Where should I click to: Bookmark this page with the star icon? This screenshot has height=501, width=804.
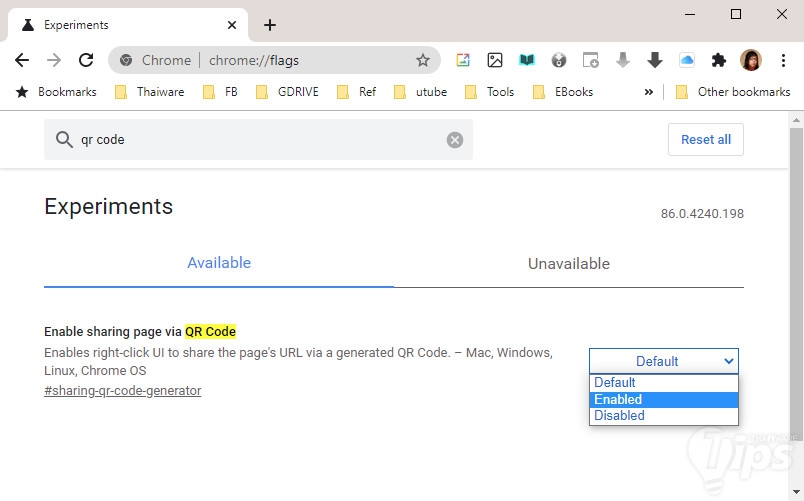(x=423, y=61)
